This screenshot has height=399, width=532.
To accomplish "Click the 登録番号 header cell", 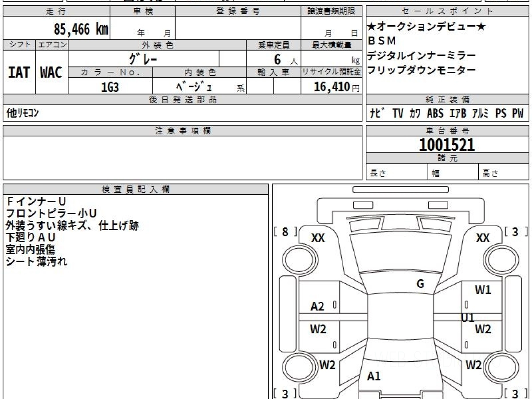I will pos(238,12).
